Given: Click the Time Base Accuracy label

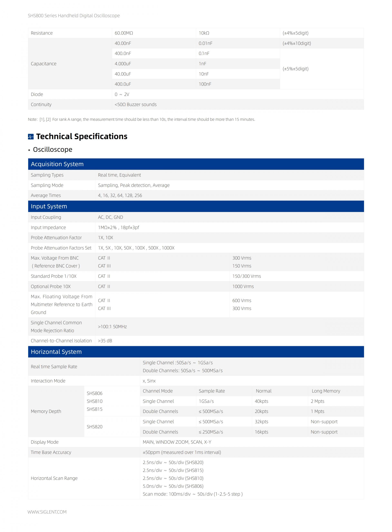Looking at the screenshot, I should point(51,452).
